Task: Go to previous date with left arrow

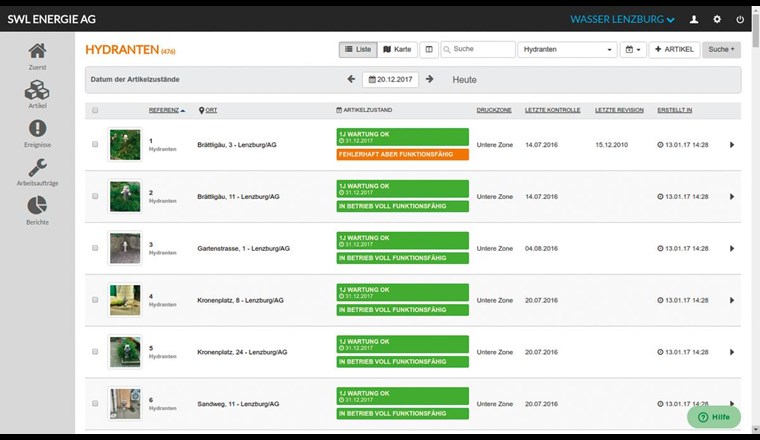Action: point(351,79)
